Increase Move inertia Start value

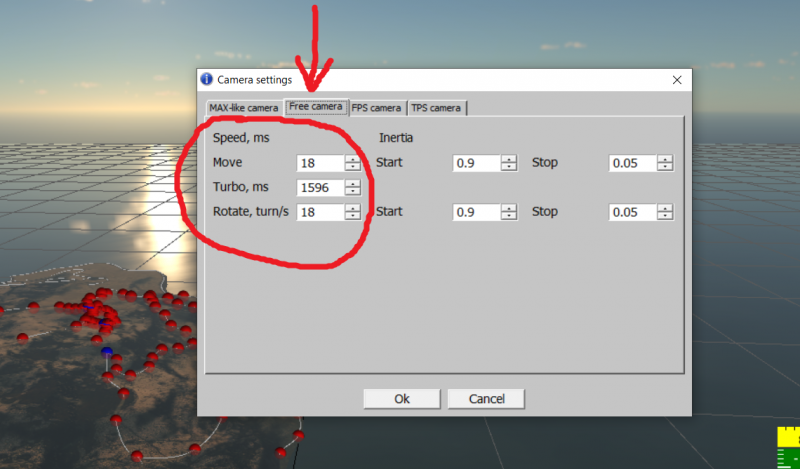509,159
